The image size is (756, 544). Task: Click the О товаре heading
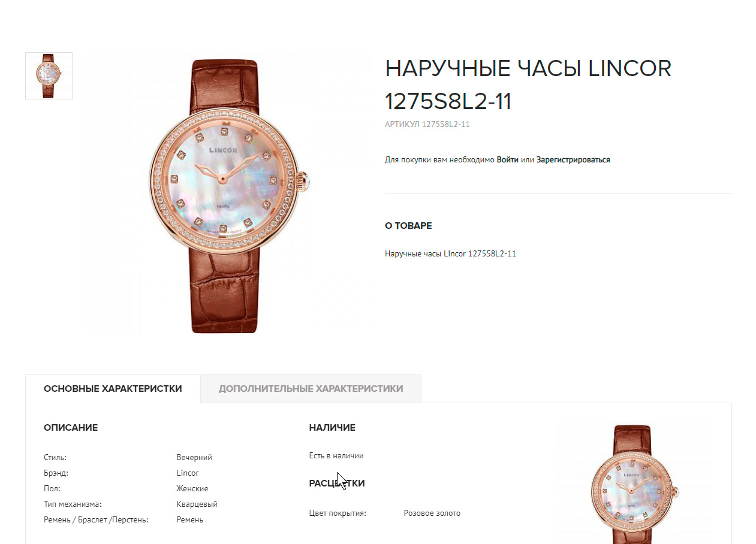[408, 226]
